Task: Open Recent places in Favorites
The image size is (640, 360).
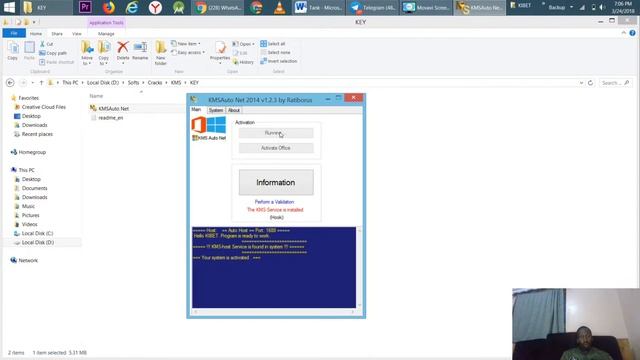Action: point(37,134)
